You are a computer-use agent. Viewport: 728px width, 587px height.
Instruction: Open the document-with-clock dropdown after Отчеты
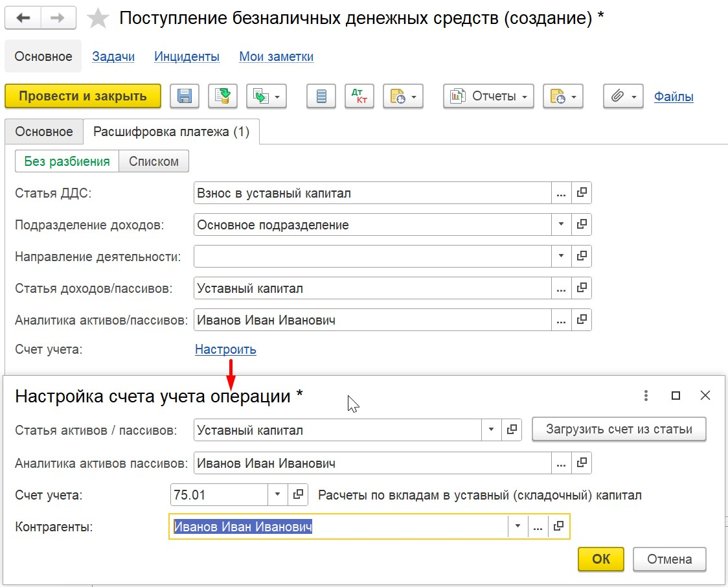(x=563, y=96)
